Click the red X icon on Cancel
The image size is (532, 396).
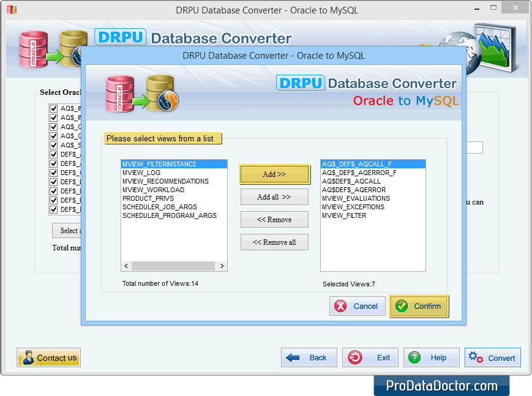pyautogui.click(x=340, y=306)
